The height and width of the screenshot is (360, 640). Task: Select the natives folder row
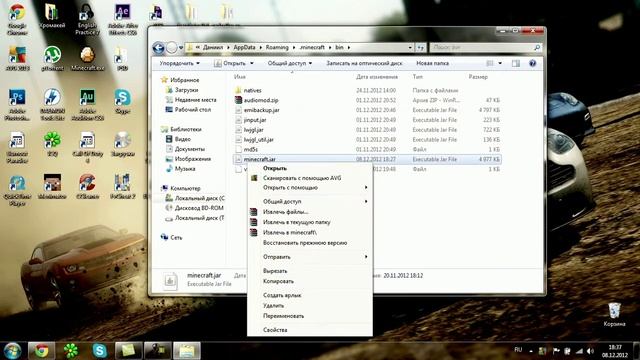pos(367,90)
